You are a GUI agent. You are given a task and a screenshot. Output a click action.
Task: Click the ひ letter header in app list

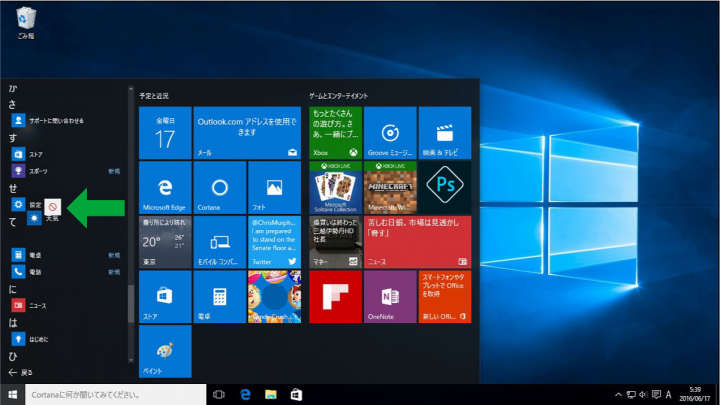coord(13,356)
